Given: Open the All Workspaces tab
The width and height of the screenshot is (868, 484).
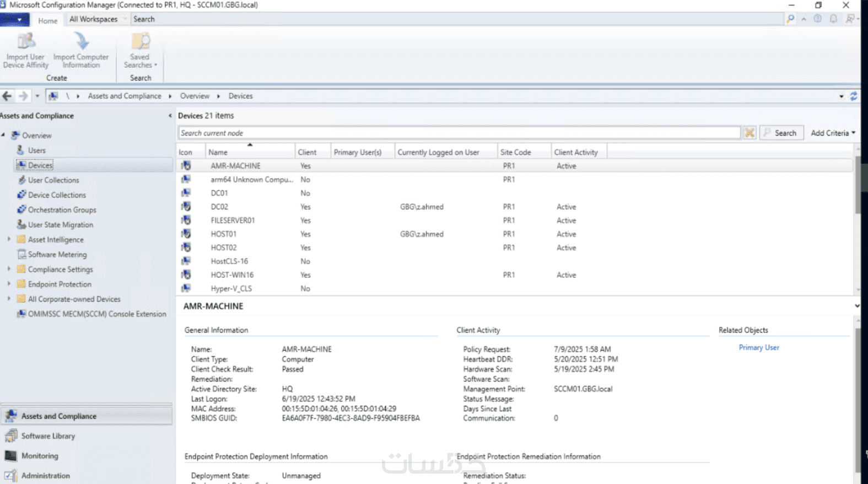Looking at the screenshot, I should [x=94, y=19].
